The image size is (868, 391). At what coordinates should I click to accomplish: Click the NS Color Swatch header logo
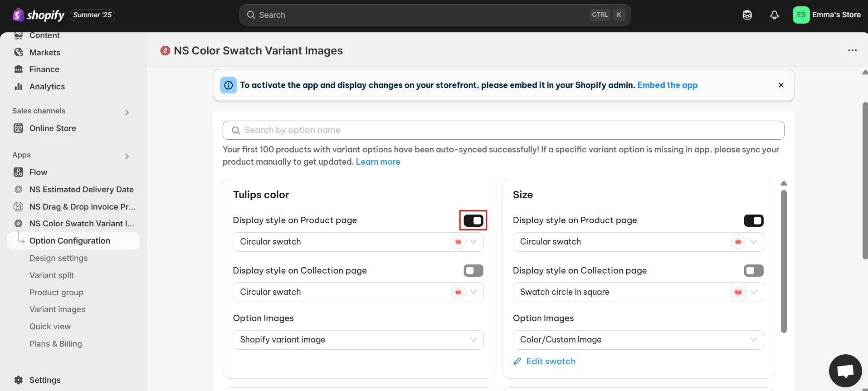(x=166, y=51)
